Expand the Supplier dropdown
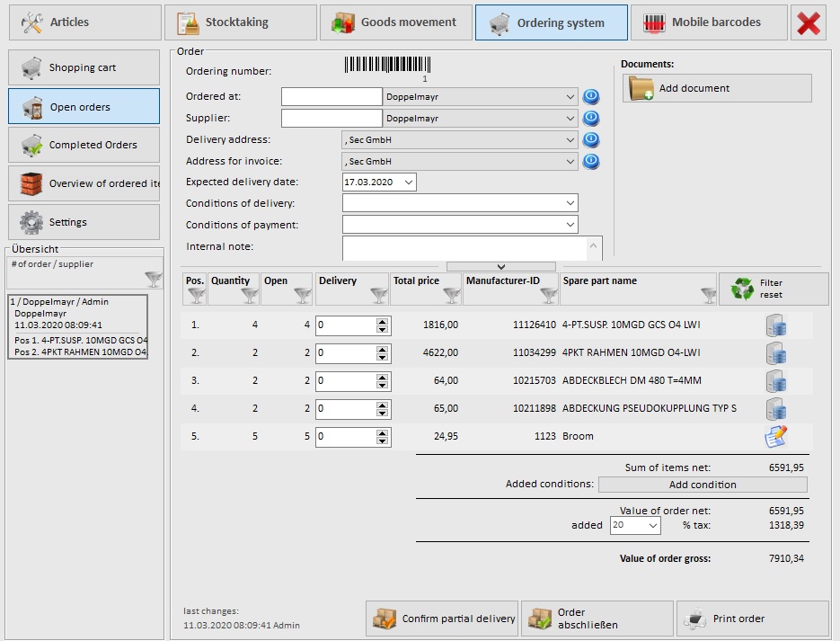 (x=570, y=119)
